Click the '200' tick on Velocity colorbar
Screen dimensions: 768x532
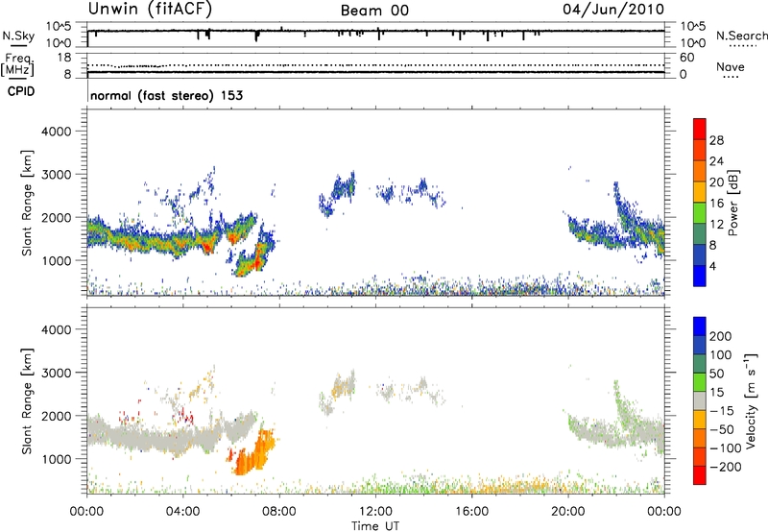(x=721, y=336)
